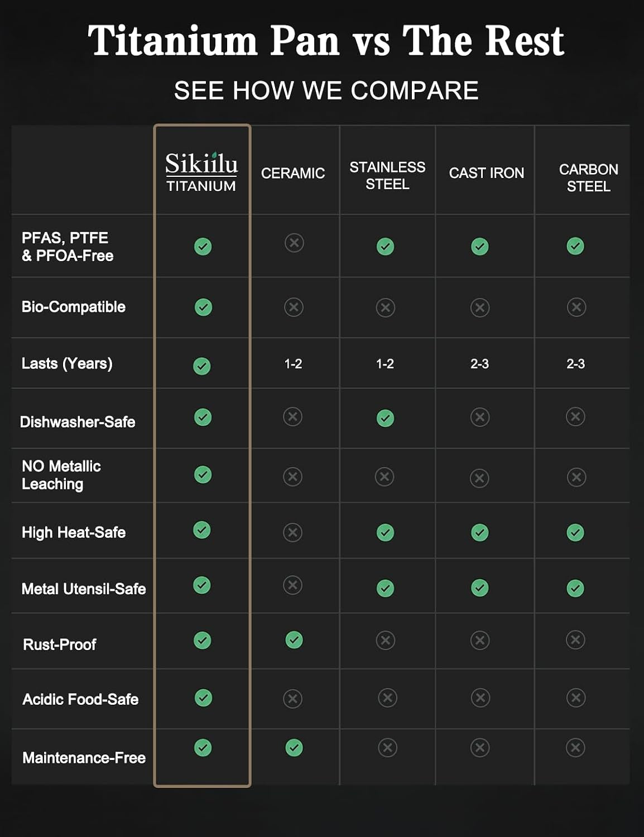Image resolution: width=644 pixels, height=837 pixels.
Task: Click the Dishwasher-Safe row label
Action: point(78,422)
